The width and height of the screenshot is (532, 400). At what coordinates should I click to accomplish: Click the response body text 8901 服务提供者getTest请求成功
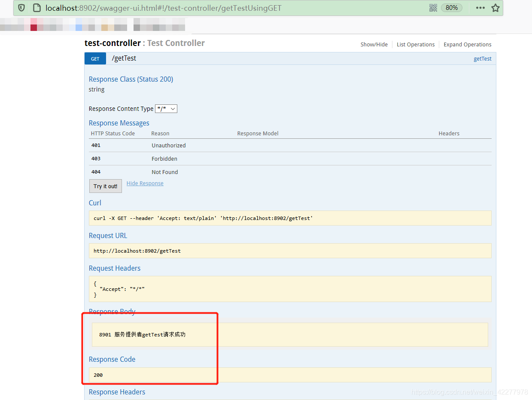pyautogui.click(x=142, y=335)
